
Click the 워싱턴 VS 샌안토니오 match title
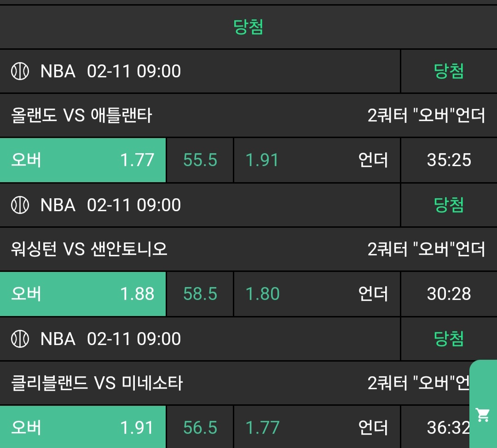pos(89,249)
